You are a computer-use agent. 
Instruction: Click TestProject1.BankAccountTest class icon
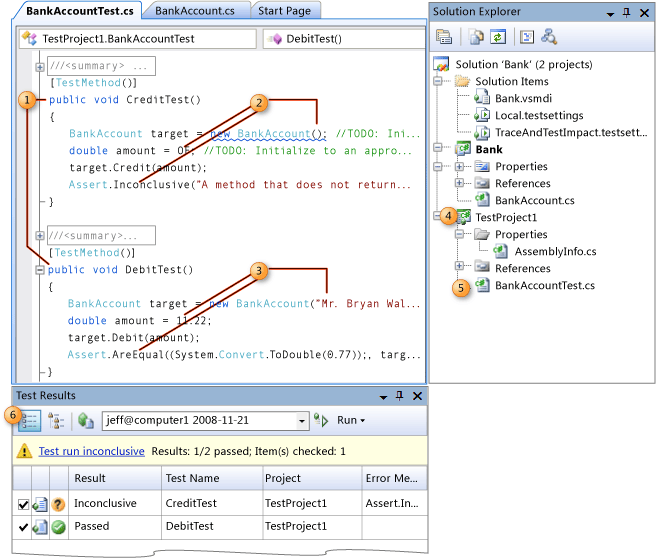30,38
